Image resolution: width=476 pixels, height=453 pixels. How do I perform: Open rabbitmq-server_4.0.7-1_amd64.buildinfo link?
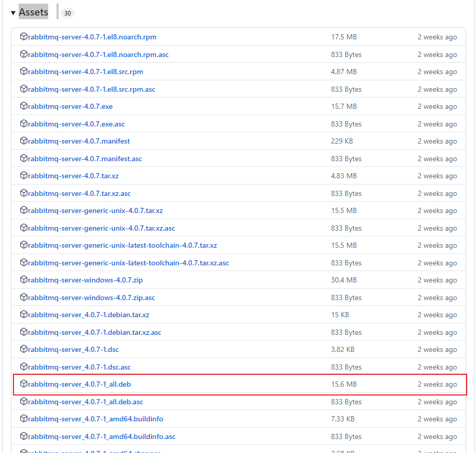click(x=95, y=419)
